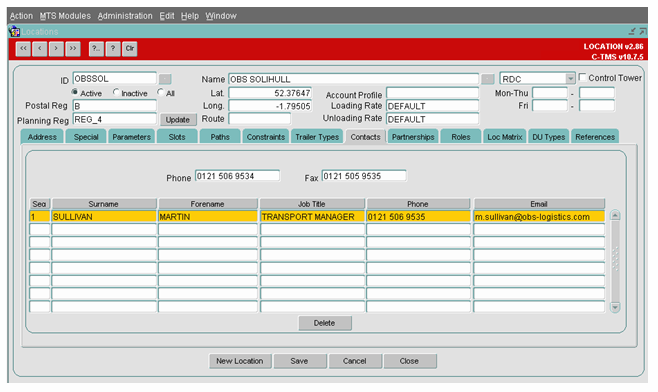
Task: Switch to the Partnerships tab
Action: 413,137
